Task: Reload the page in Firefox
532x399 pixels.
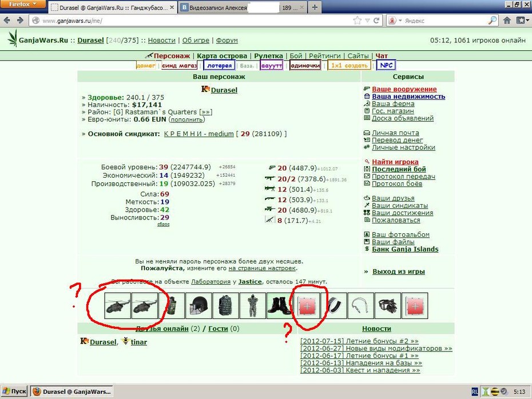Action: point(376,21)
